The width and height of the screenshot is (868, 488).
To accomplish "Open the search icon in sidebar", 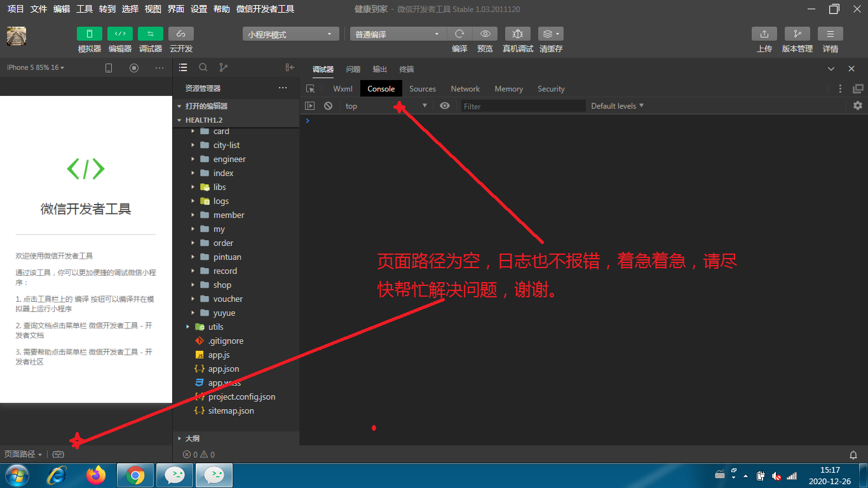I will click(203, 67).
